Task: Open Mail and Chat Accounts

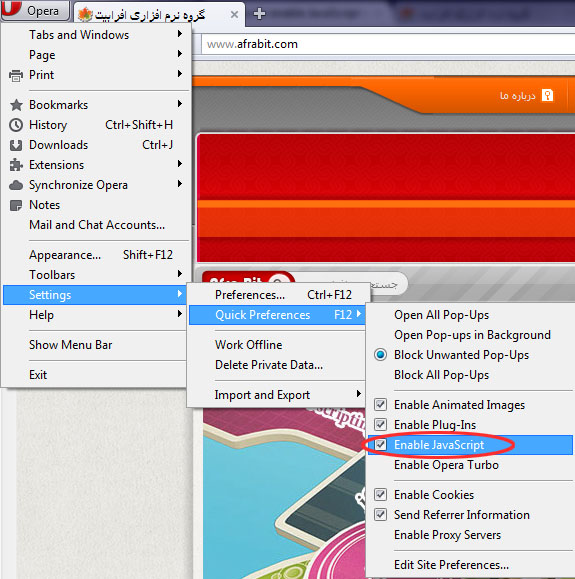Action: click(x=96, y=225)
